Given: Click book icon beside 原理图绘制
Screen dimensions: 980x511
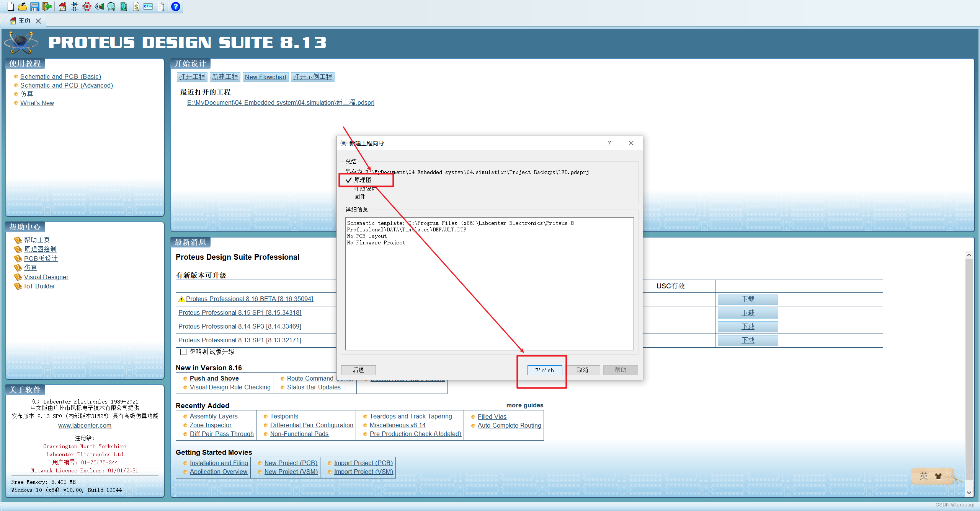Looking at the screenshot, I should (18, 249).
